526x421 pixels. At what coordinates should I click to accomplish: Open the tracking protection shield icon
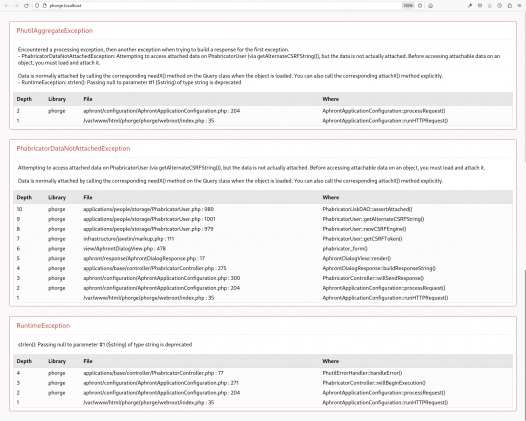pyautogui.click(x=37, y=6)
